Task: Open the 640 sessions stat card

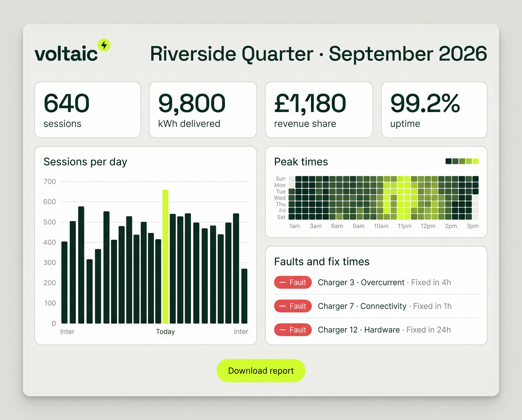Action: pos(88,110)
